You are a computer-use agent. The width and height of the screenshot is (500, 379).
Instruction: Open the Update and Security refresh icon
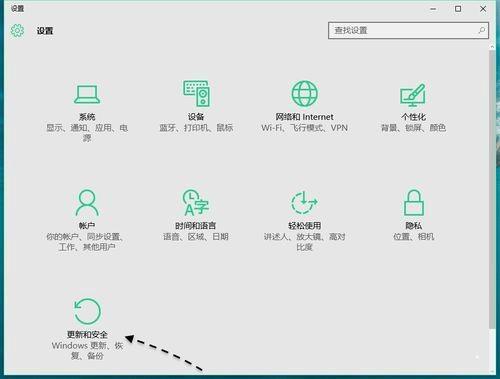87,311
